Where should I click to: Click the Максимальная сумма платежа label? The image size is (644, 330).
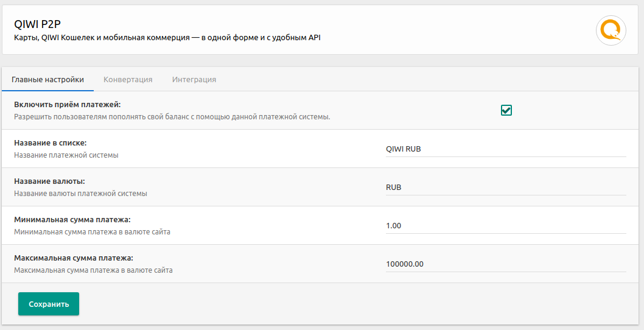tap(74, 258)
